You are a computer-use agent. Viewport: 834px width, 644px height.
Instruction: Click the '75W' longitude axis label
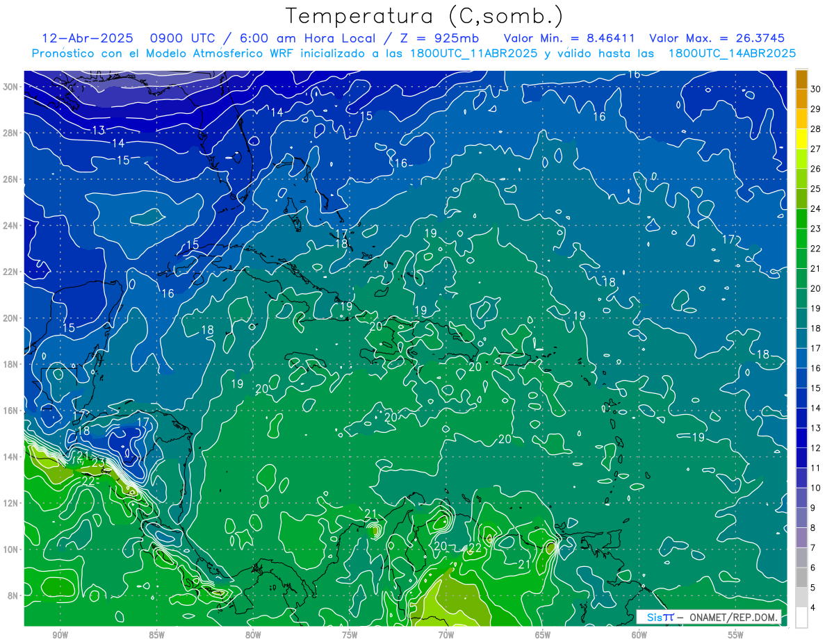click(350, 635)
